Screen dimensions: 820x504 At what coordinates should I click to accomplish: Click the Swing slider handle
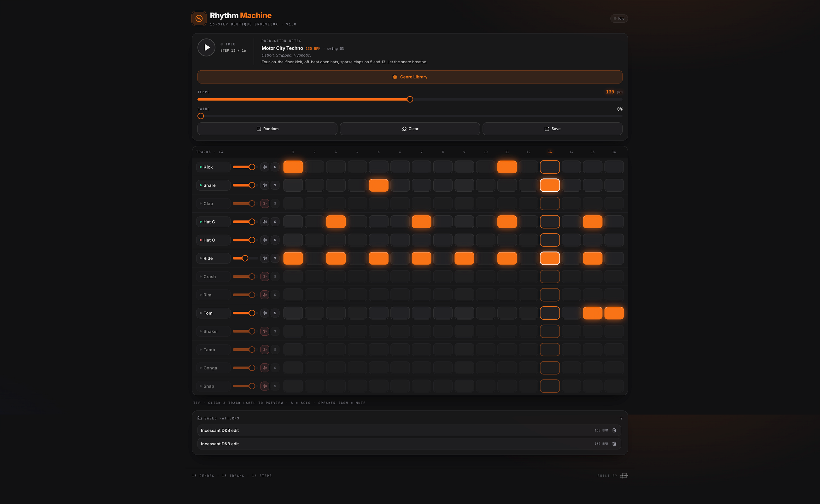[200, 116]
